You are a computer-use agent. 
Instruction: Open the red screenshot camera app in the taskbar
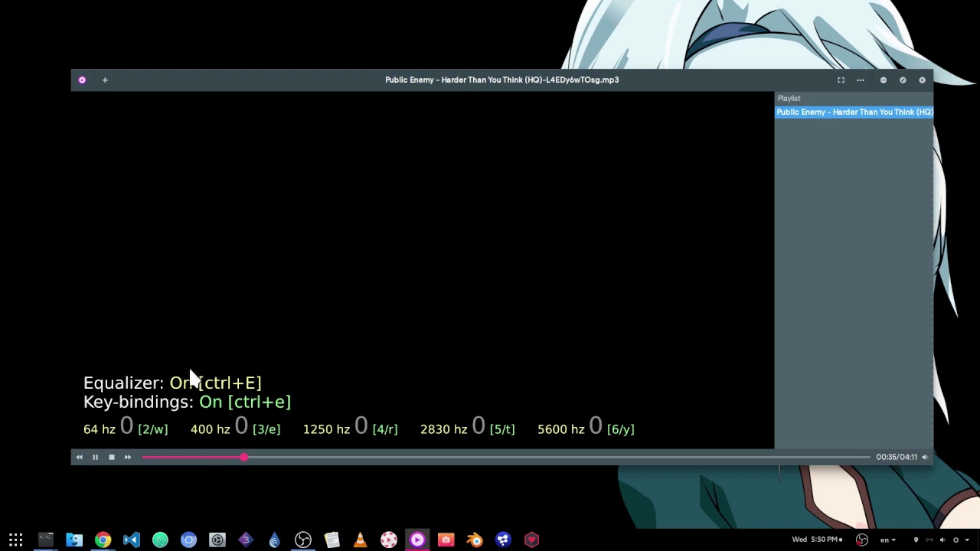click(446, 540)
